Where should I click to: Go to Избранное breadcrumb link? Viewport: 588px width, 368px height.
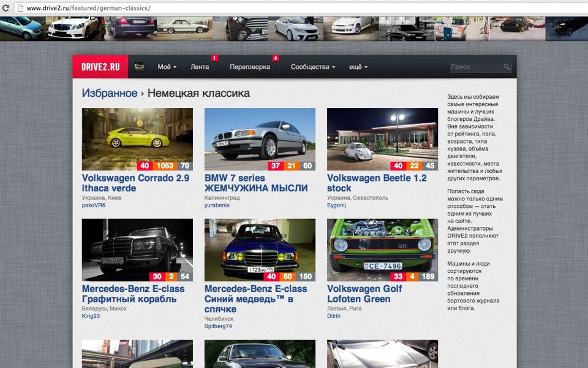point(110,93)
